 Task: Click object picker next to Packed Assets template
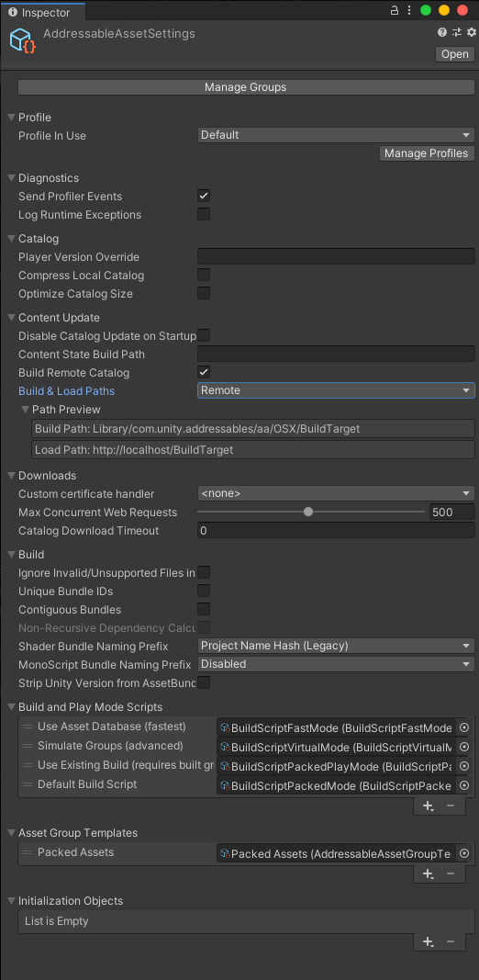[x=464, y=853]
